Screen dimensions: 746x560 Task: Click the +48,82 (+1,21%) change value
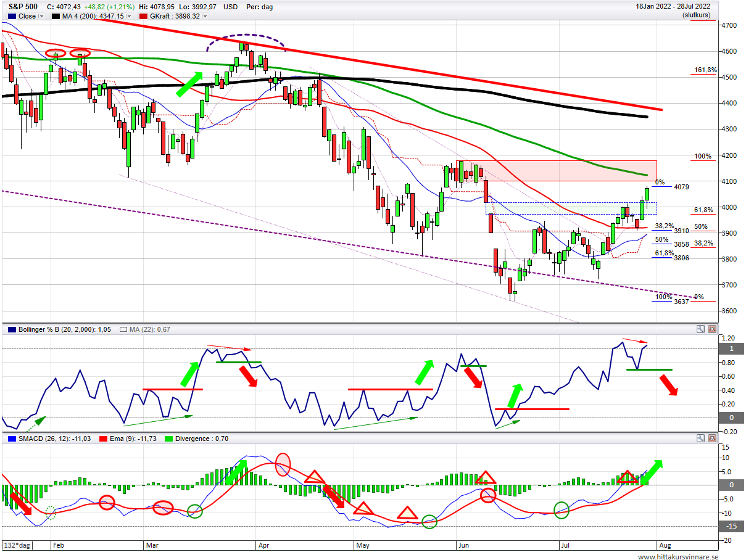[110, 7]
